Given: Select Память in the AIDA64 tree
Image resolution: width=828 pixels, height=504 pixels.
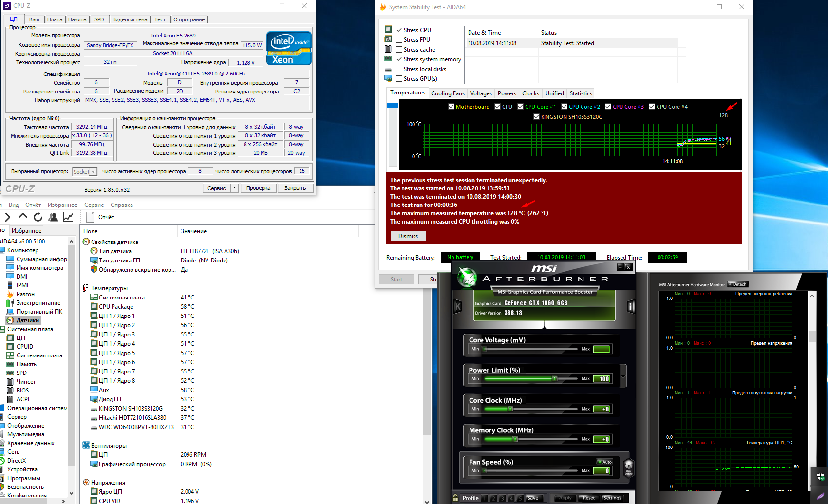Looking at the screenshot, I should (26, 364).
